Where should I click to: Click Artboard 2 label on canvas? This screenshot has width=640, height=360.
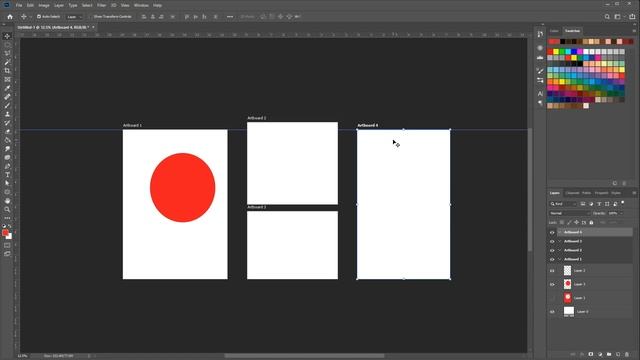tap(257, 118)
